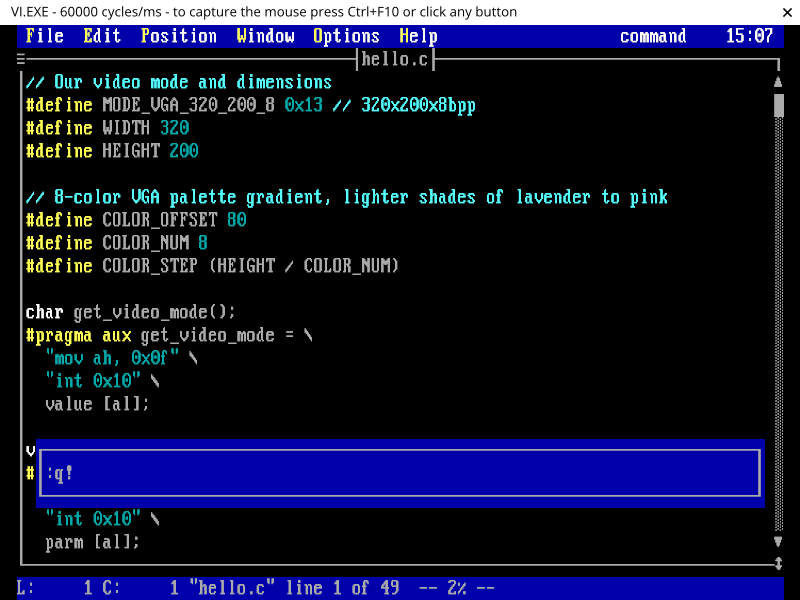Open the Edit menu

[x=102, y=36]
